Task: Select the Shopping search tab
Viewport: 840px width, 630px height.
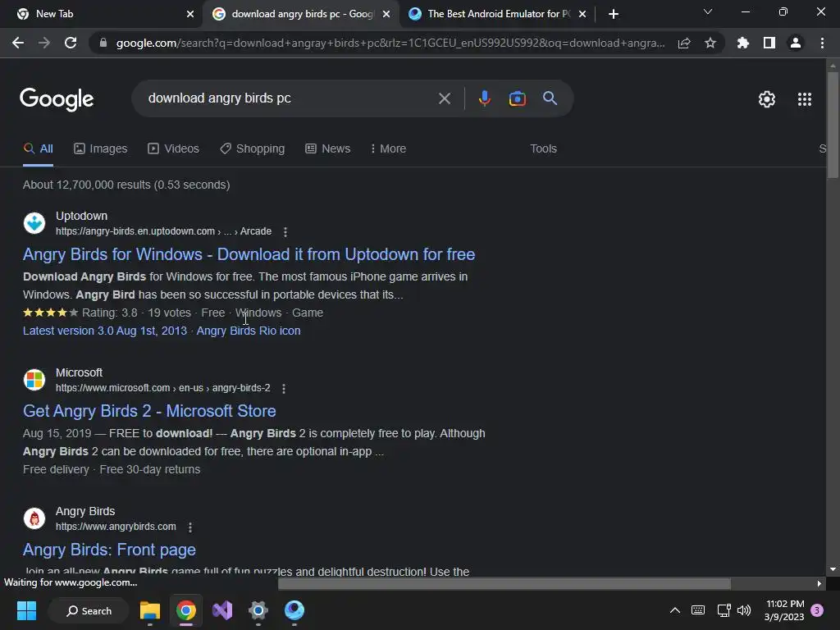Action: (x=253, y=148)
